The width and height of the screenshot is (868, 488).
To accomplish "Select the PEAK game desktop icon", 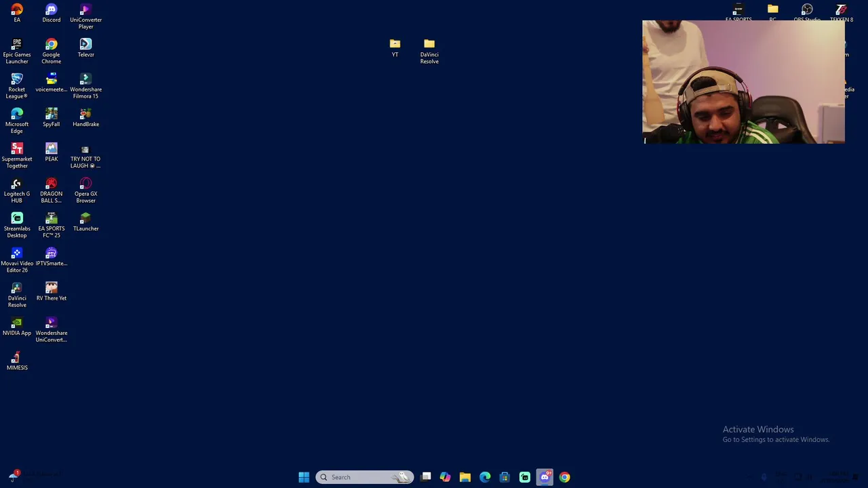I will 51,152.
